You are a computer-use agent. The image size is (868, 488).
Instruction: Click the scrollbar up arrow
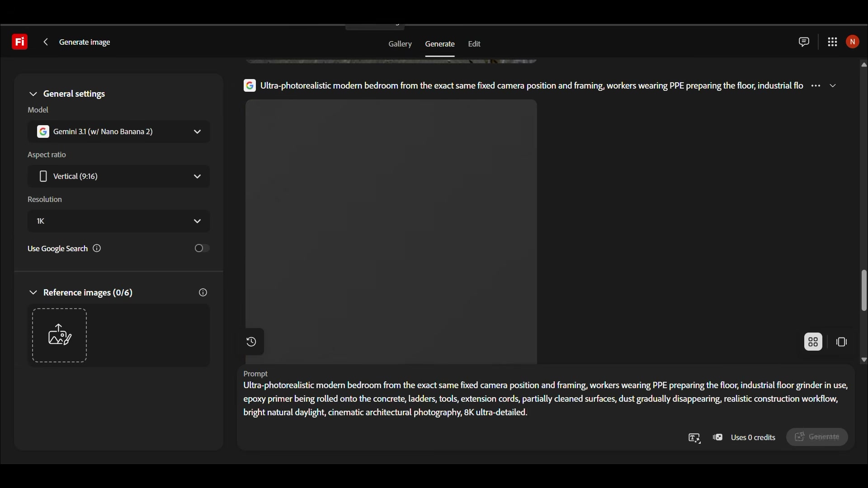click(x=864, y=65)
